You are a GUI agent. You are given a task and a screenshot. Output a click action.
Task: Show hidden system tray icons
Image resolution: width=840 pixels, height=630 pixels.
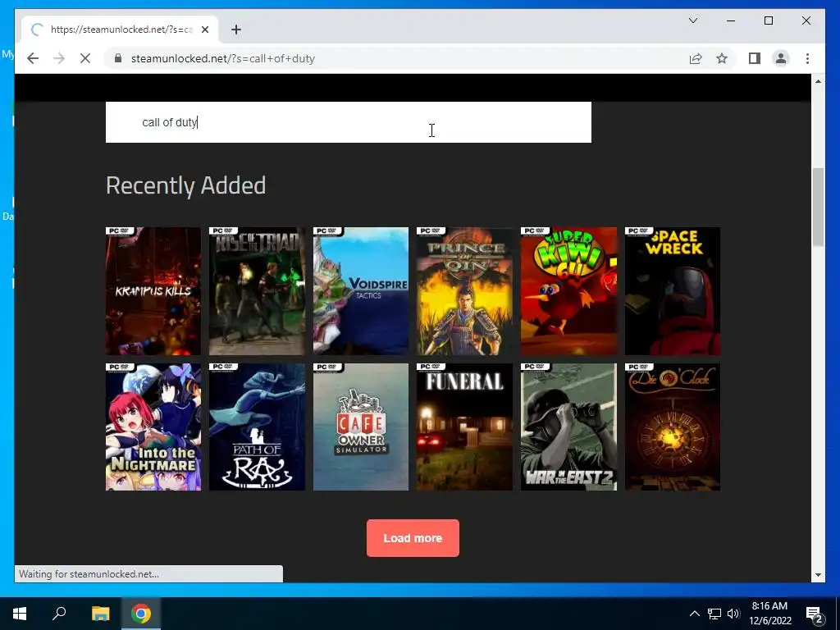point(694,614)
